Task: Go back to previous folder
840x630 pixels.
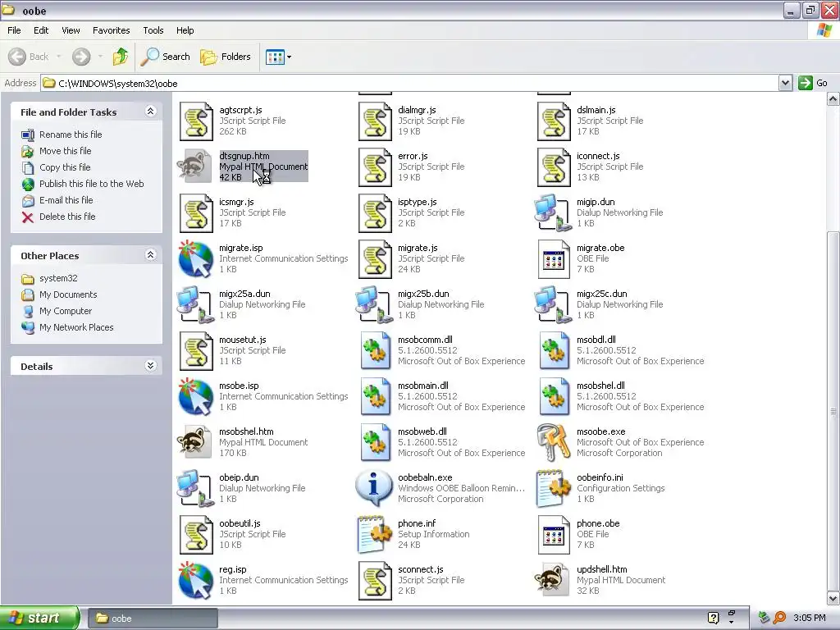Action: (29, 57)
